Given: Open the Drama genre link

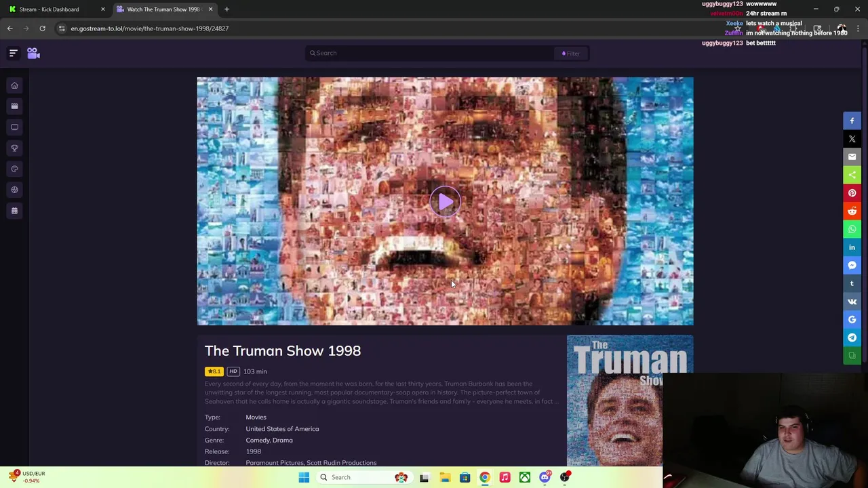Looking at the screenshot, I should coord(283,441).
